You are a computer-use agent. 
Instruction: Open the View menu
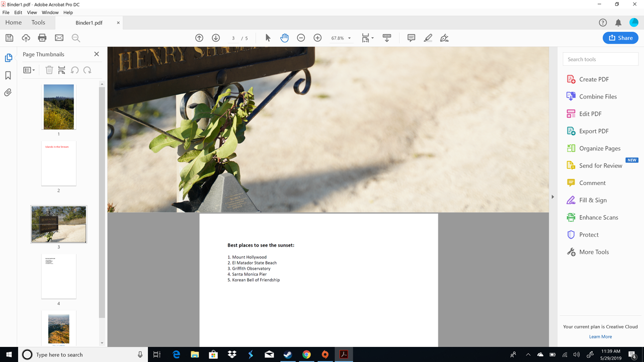tap(32, 13)
